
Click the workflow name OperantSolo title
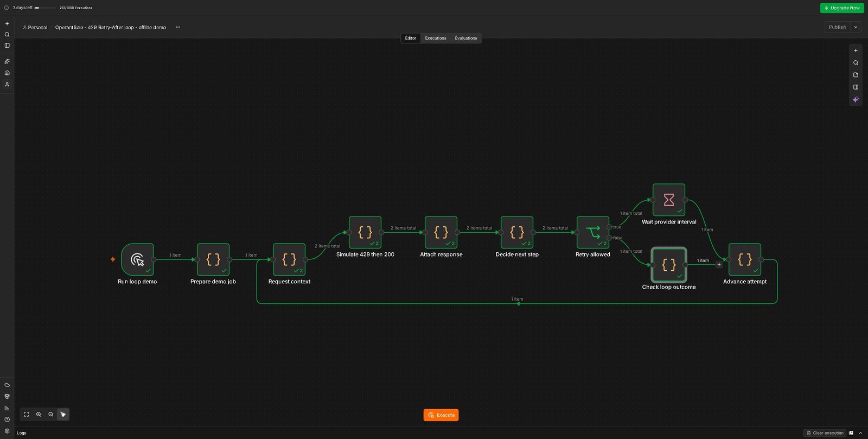[111, 27]
